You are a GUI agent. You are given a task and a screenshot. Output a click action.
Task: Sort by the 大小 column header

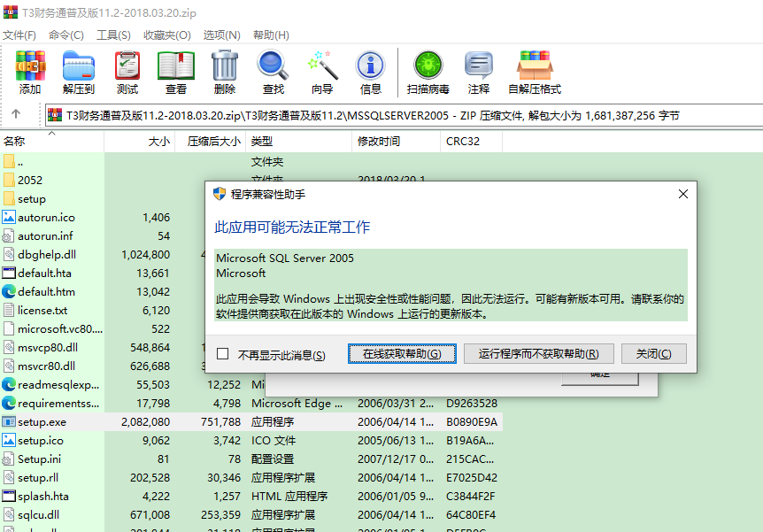[x=139, y=141]
